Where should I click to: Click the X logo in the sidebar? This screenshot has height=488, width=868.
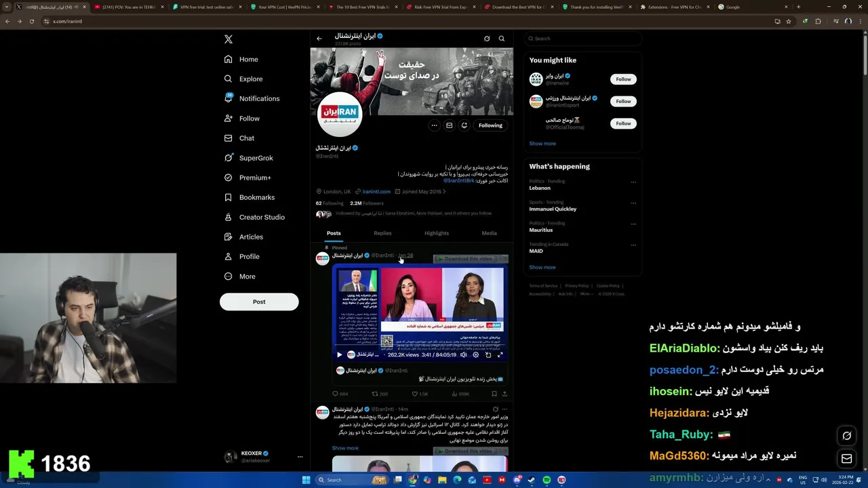(229, 39)
